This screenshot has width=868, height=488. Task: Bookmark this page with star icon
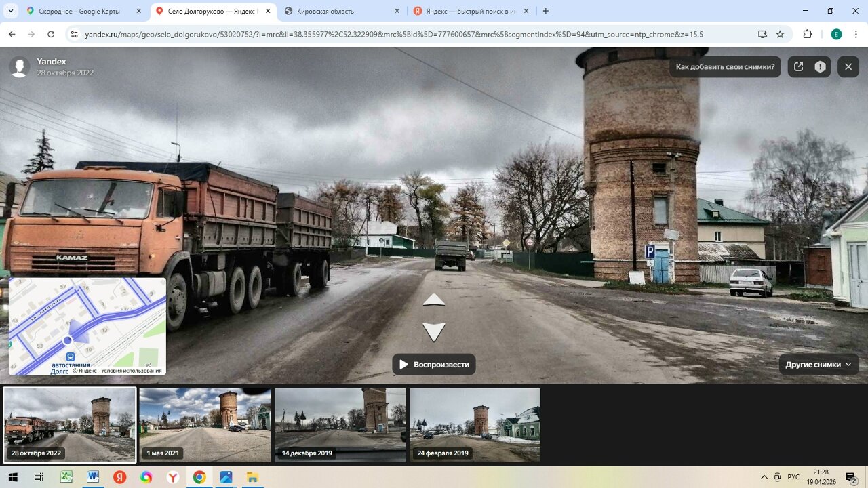tap(780, 34)
